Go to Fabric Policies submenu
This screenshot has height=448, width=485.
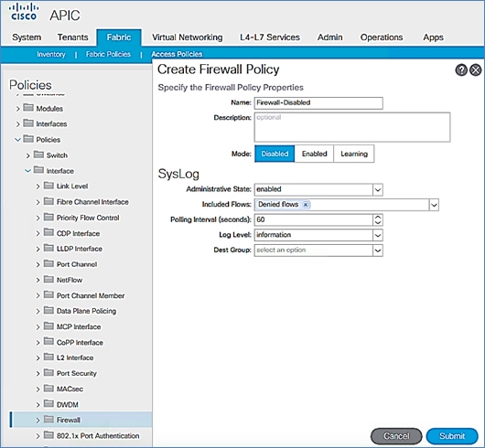point(108,54)
